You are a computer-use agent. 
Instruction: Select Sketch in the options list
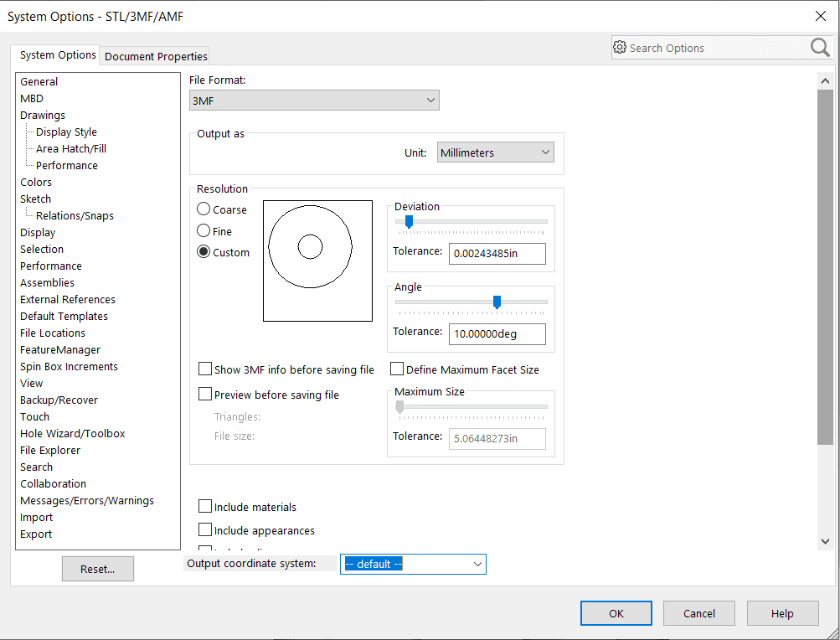(35, 199)
